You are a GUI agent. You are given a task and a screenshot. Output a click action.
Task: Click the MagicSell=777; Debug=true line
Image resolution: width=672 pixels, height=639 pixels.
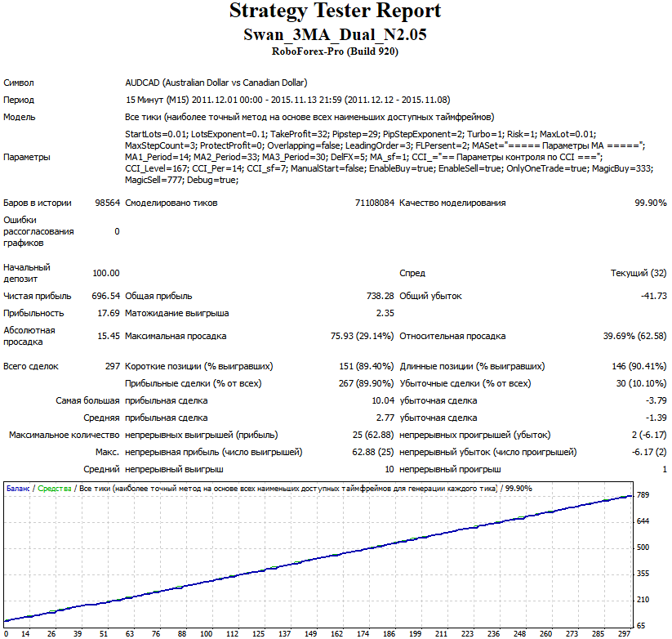pyautogui.click(x=182, y=180)
